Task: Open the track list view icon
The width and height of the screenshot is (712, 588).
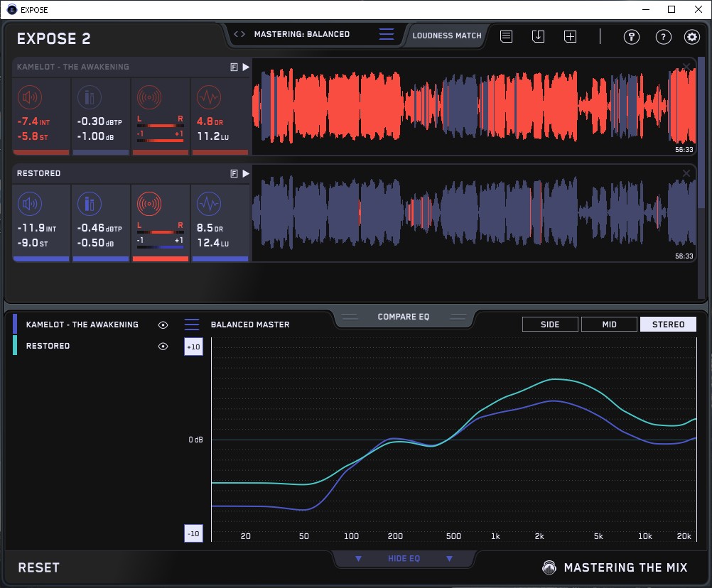Action: pyautogui.click(x=506, y=36)
